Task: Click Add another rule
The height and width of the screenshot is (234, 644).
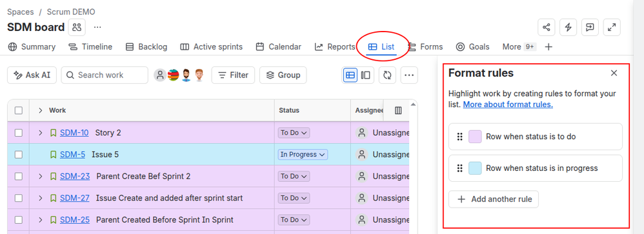Action: pyautogui.click(x=494, y=199)
